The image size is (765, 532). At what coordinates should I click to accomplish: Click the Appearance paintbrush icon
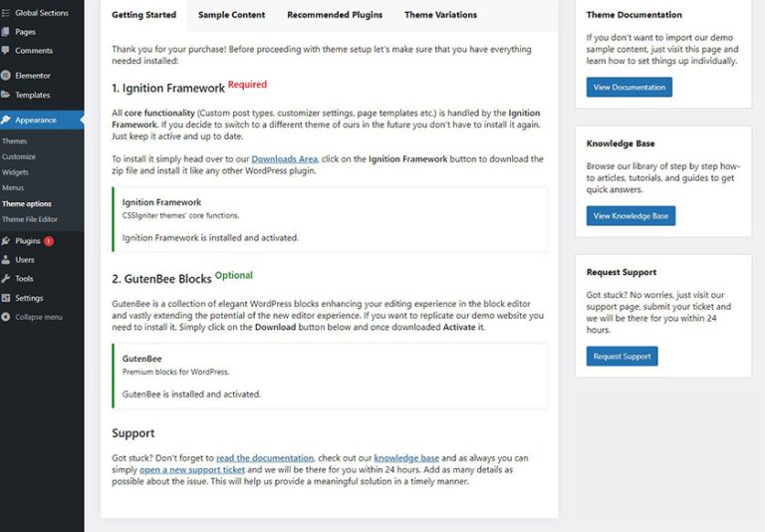click(x=6, y=120)
